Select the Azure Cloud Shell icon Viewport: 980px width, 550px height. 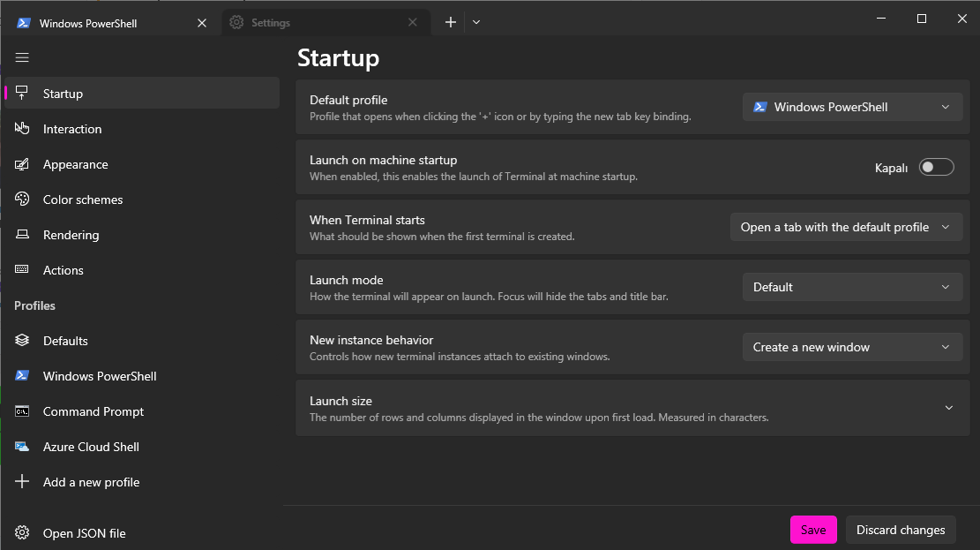23,447
